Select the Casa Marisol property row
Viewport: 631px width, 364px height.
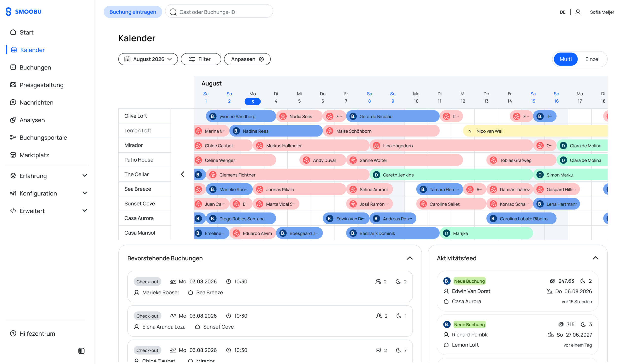tap(144, 233)
